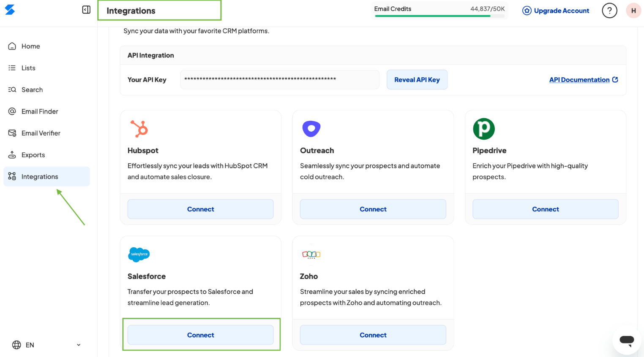The height and width of the screenshot is (357, 644).
Task: Connect the Salesforce integration
Action: (x=201, y=335)
